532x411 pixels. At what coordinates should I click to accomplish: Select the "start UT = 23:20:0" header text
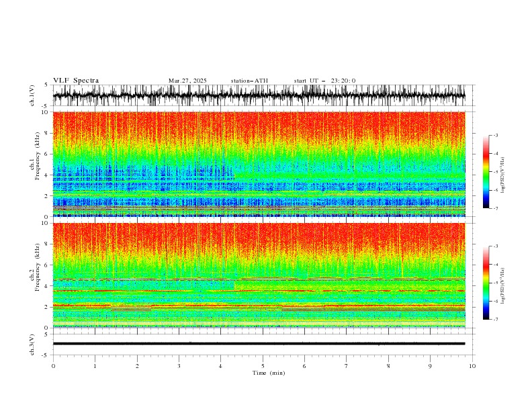point(324,81)
